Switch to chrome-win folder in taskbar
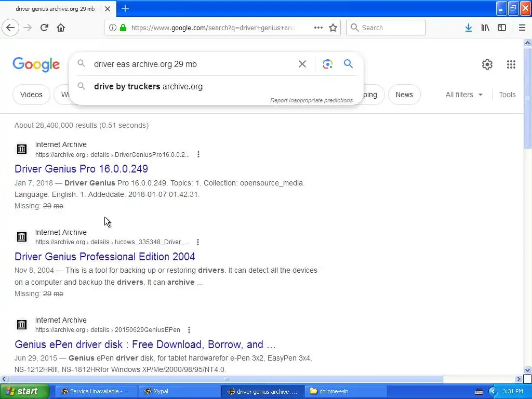The height and width of the screenshot is (399, 532). pyautogui.click(x=345, y=391)
